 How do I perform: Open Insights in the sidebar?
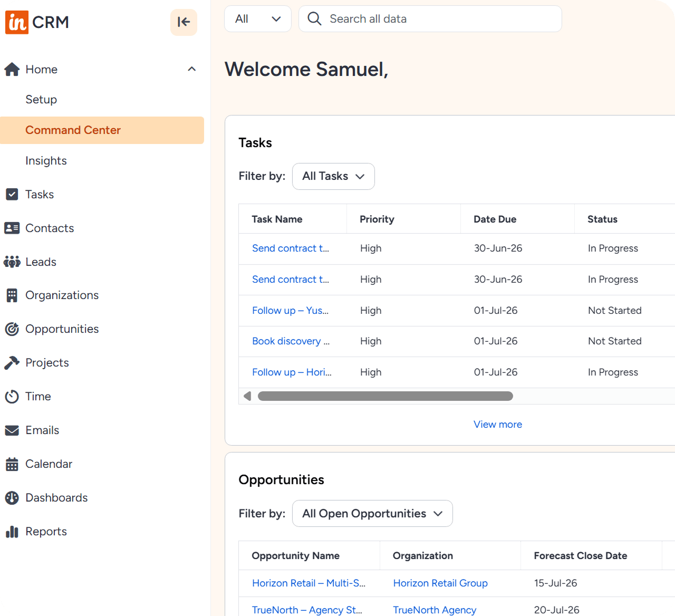(x=46, y=161)
